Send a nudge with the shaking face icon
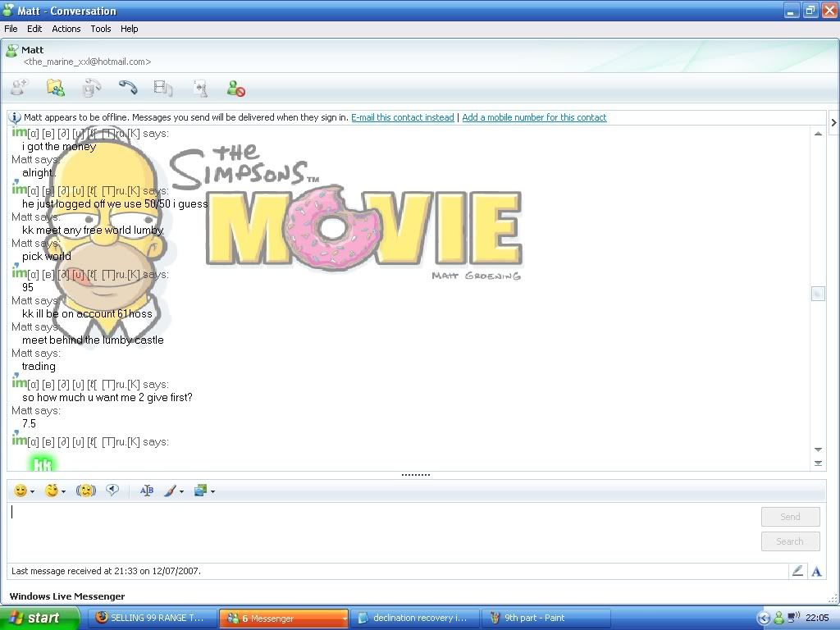840x630 pixels. tap(86, 491)
